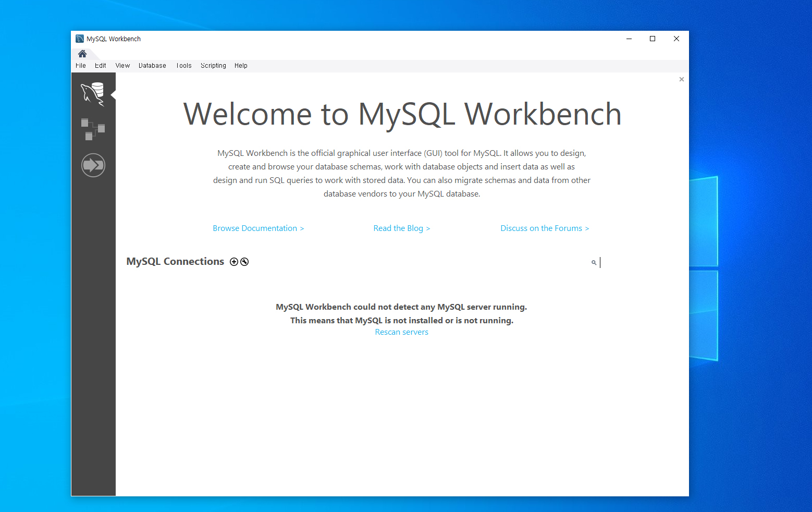Click the MySQL Workbench title bar icon

point(80,39)
